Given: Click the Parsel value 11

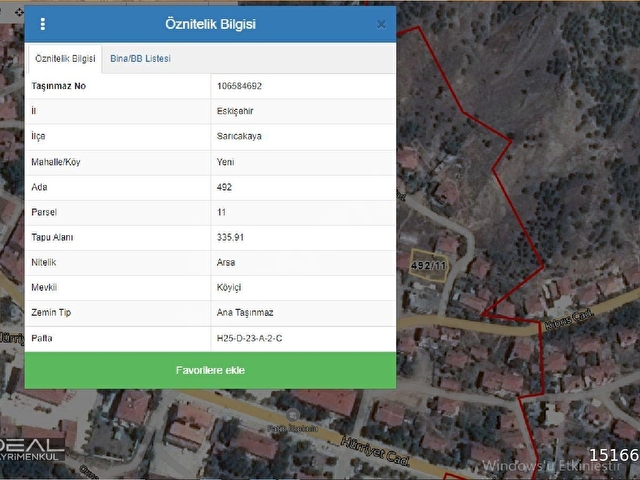Looking at the screenshot, I should coord(221,212).
